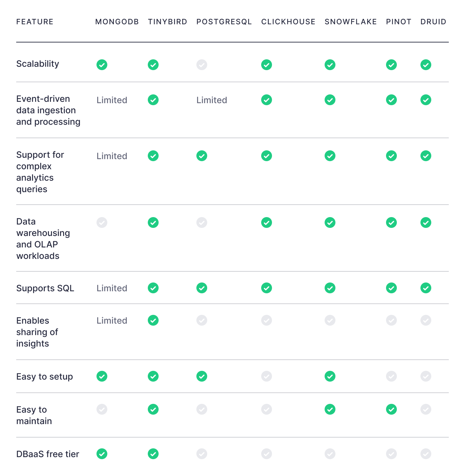Click the Scalability feature row label

38,64
